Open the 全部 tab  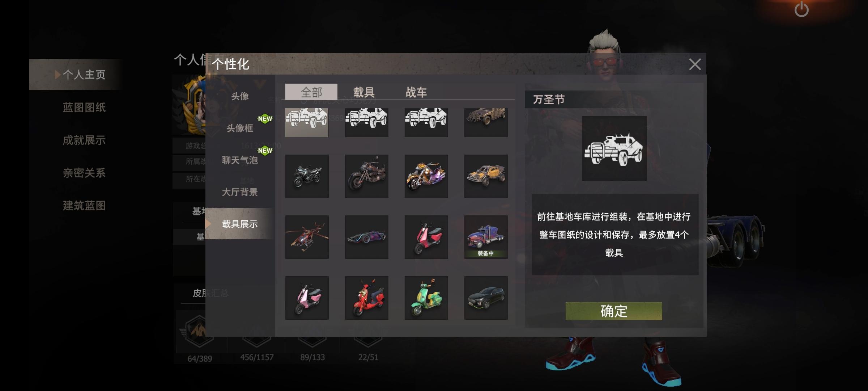(311, 92)
